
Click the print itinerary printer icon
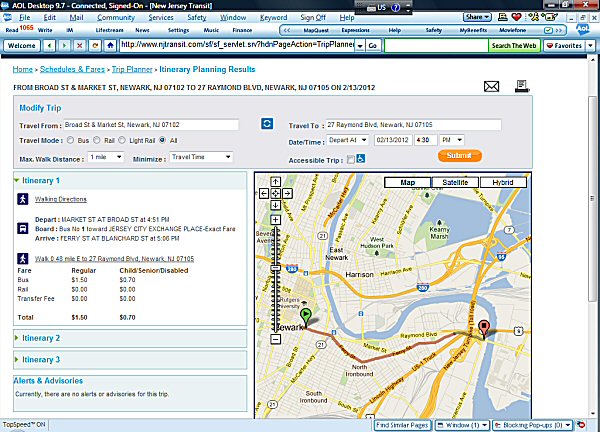[x=522, y=86]
